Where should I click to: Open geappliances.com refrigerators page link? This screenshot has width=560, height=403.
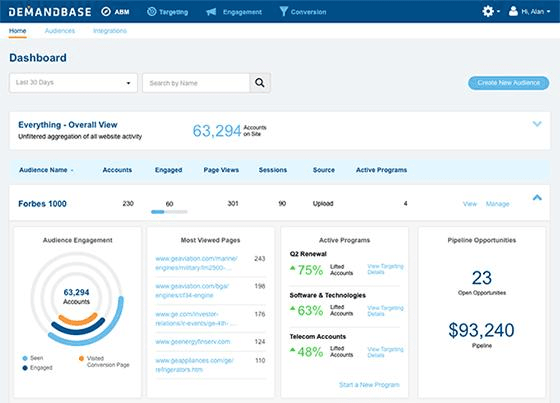point(194,365)
